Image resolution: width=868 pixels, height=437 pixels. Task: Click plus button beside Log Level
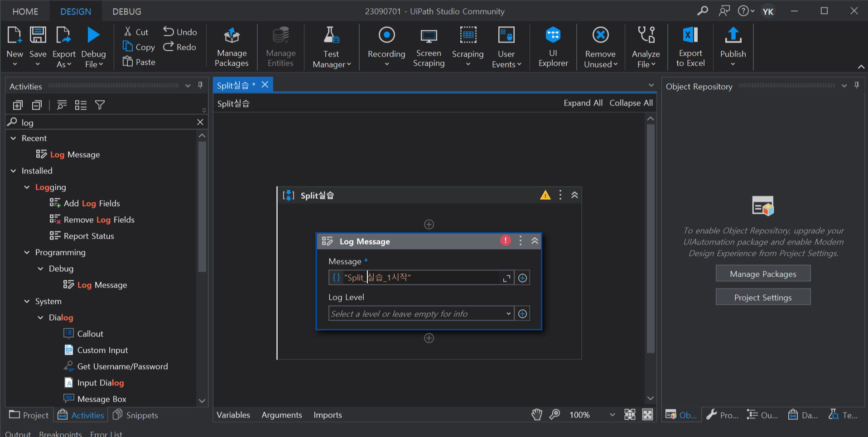(522, 314)
